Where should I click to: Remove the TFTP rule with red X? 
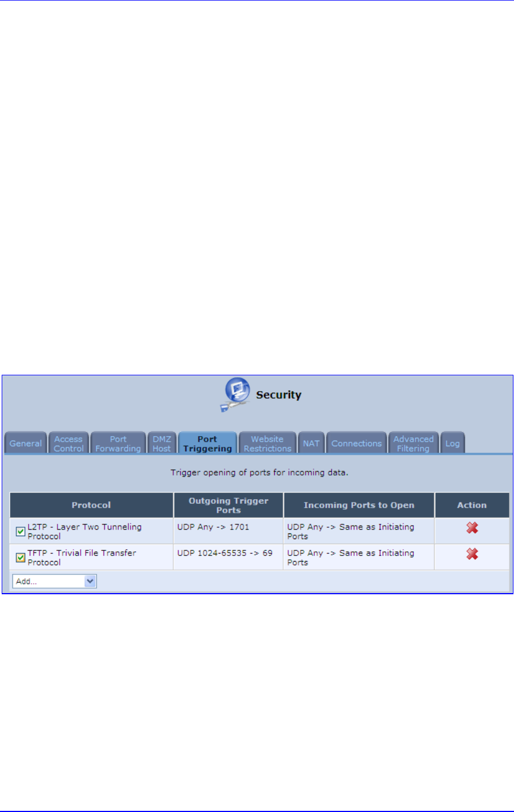tap(472, 554)
